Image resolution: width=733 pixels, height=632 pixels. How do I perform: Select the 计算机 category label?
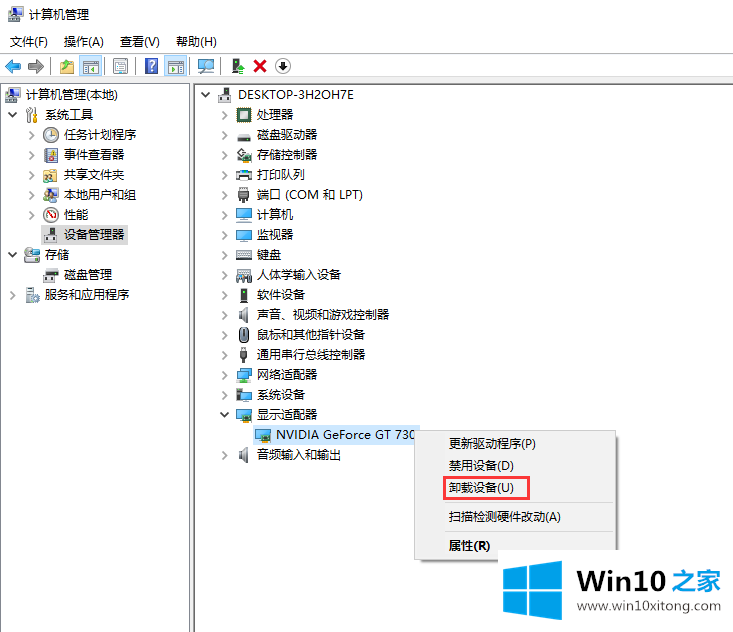point(275,215)
